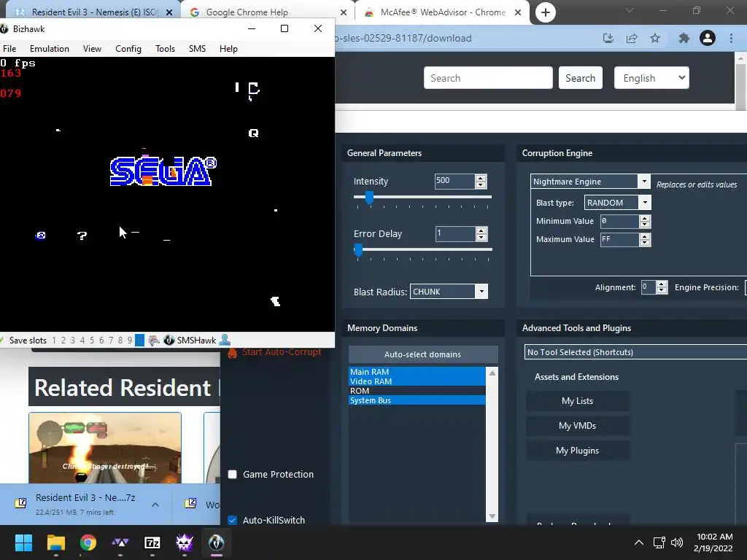Screen dimensions: 747x560
Task: Click the 7z file icon in downloads bar
Action: [x=20, y=503]
